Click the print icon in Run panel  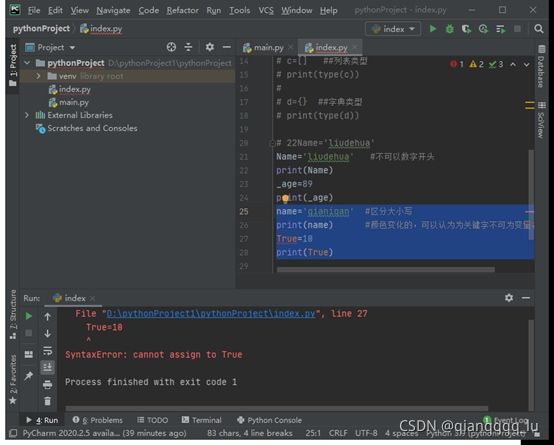tap(47, 385)
